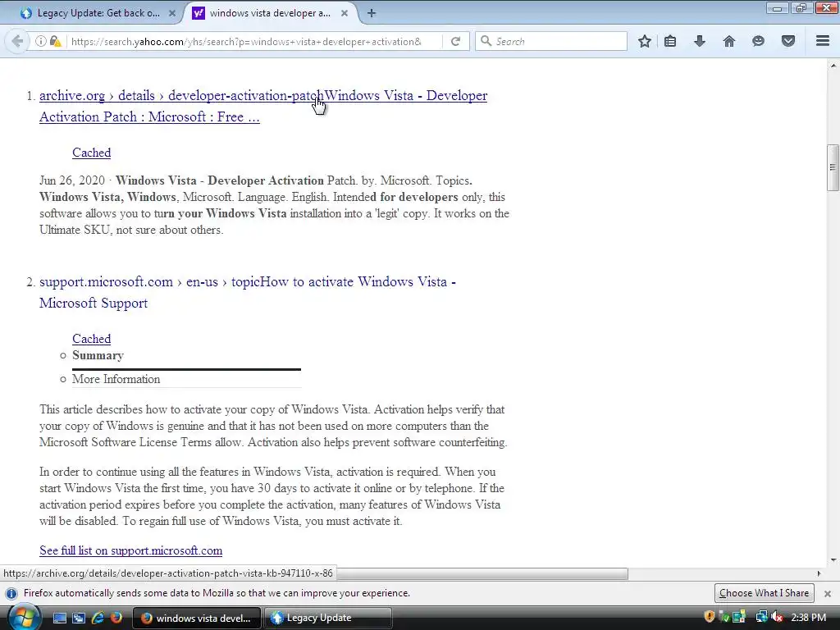Click the Jun 26, 2020 result date

(x=72, y=180)
